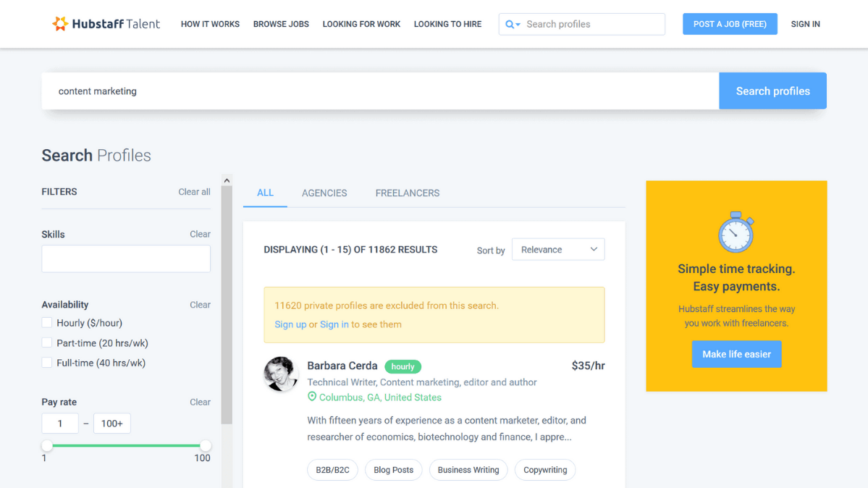Click the minimum pay rate slider handle
Viewport: 868px width, 488px height.
[x=47, y=445]
